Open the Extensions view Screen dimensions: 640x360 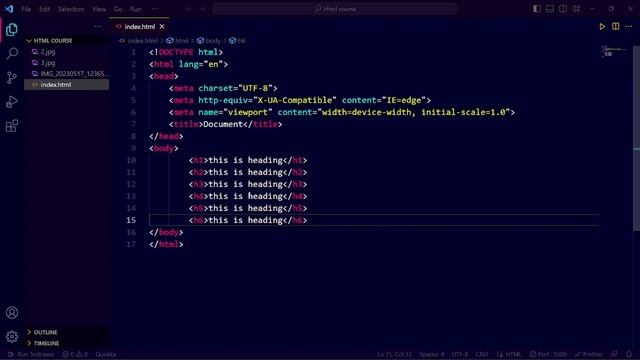pos(12,126)
